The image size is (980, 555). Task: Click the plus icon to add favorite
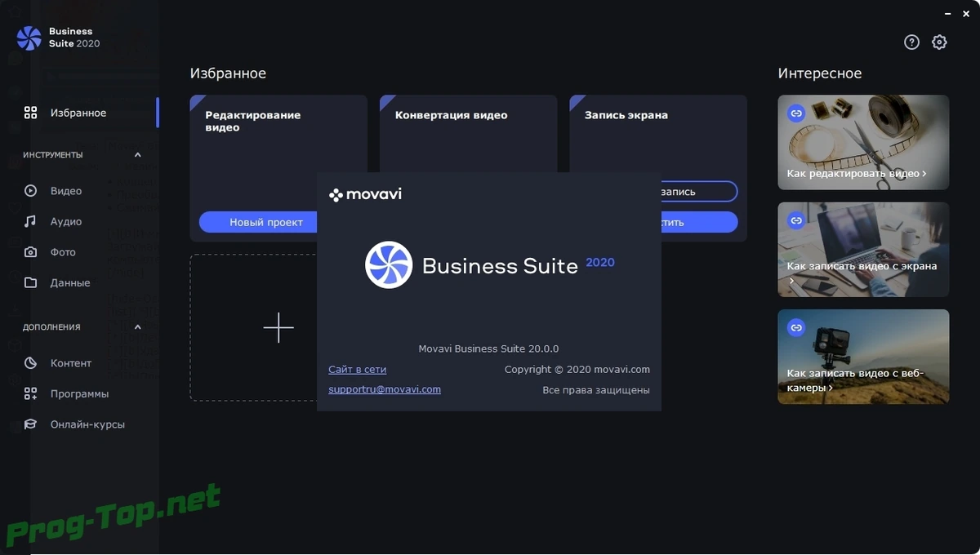(278, 327)
